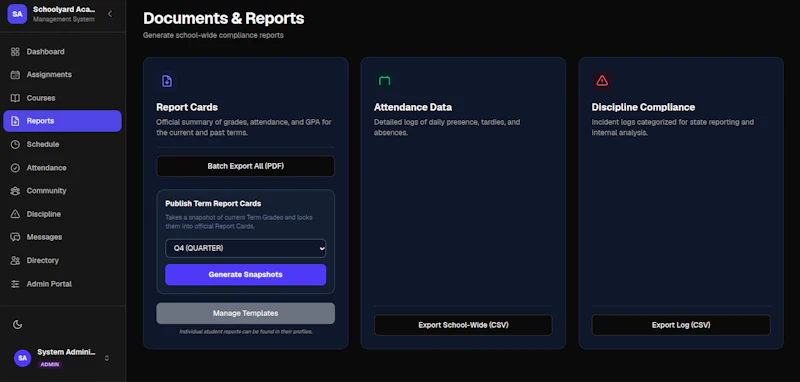The width and height of the screenshot is (800, 382).
Task: Click the Manage Templates button
Action: tap(245, 313)
